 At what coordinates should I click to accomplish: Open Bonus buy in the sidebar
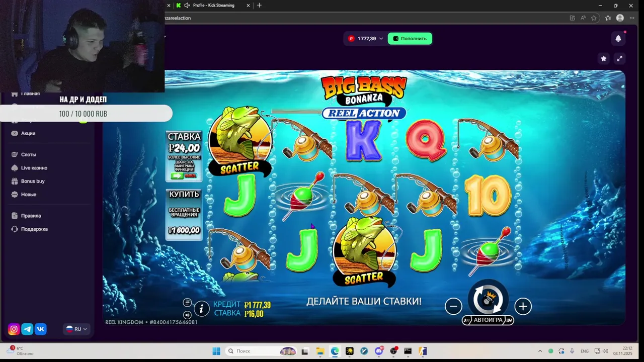tap(33, 181)
